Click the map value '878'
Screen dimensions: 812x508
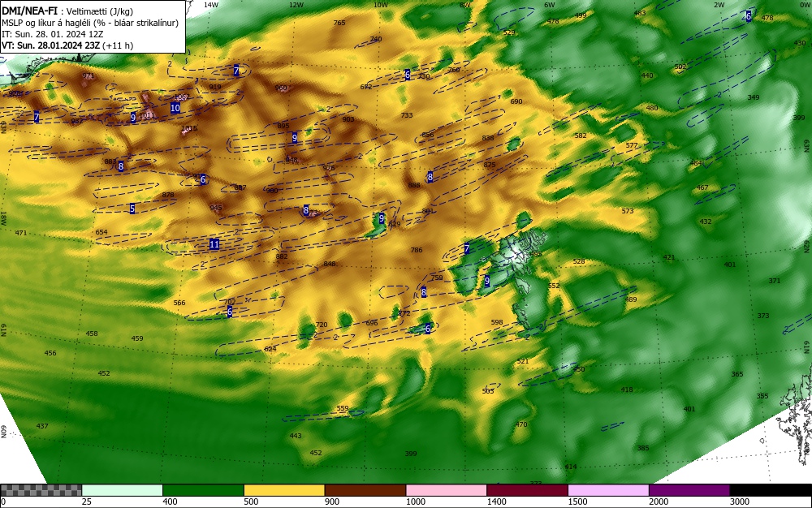(x=168, y=195)
